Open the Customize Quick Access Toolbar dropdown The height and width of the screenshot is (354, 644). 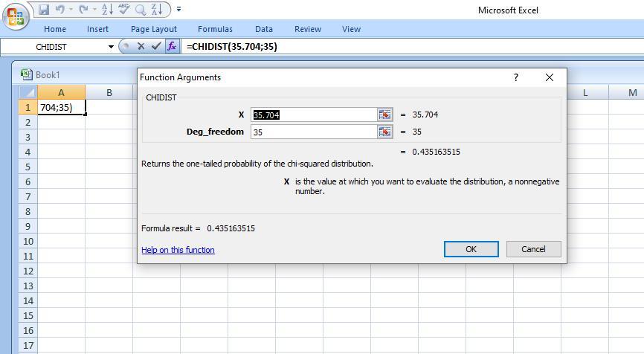point(178,9)
